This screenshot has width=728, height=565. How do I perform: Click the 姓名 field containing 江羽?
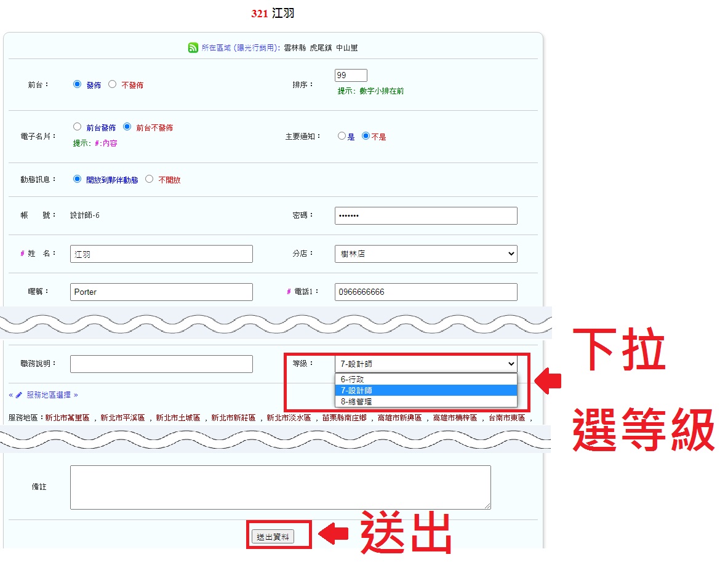point(161,254)
